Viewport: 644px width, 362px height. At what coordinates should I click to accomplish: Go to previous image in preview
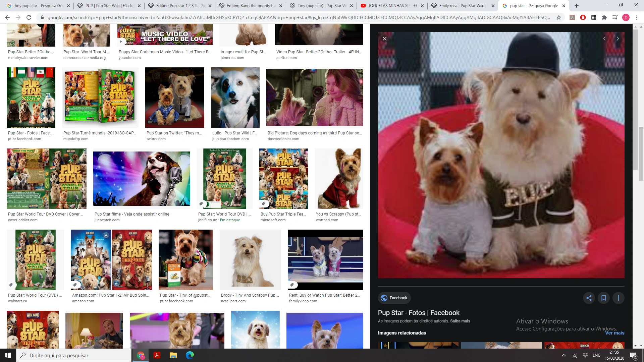(x=604, y=39)
